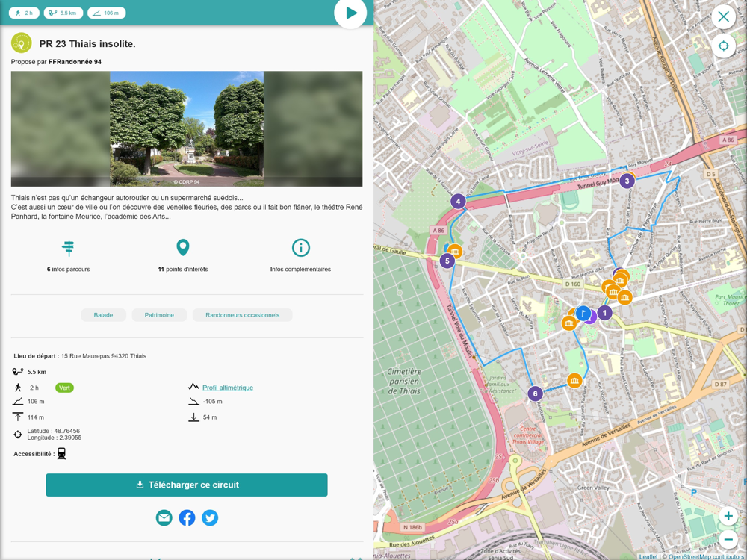Select waypoint marker 4 on the map
This screenshot has width=747, height=560.
point(458,202)
